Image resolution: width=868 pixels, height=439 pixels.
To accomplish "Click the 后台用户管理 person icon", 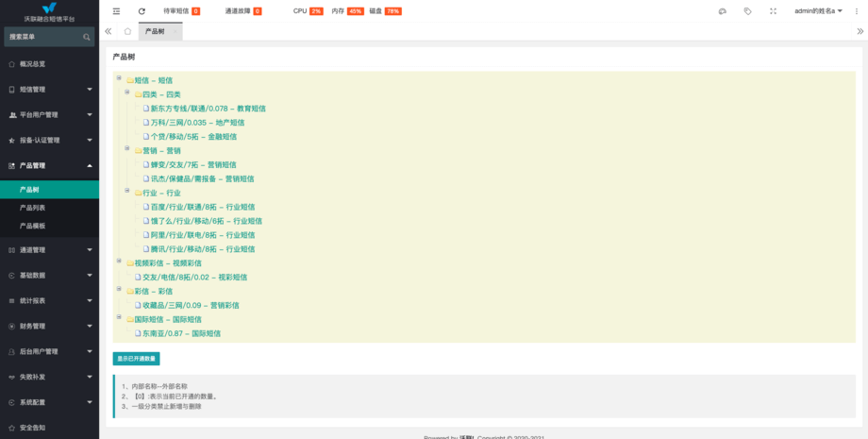I will tap(11, 351).
